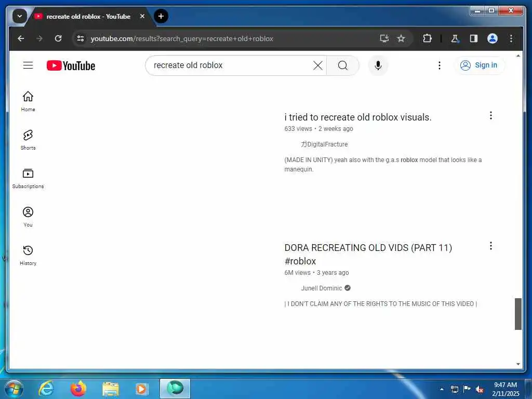Open Windows Media Player from taskbar
The height and width of the screenshot is (399, 532).
tap(141, 389)
